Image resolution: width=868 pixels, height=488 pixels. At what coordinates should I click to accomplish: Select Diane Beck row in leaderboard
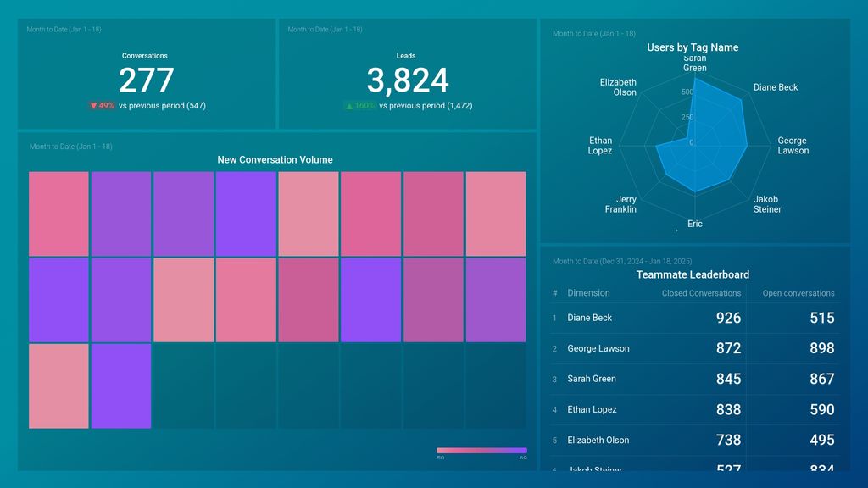pos(695,319)
